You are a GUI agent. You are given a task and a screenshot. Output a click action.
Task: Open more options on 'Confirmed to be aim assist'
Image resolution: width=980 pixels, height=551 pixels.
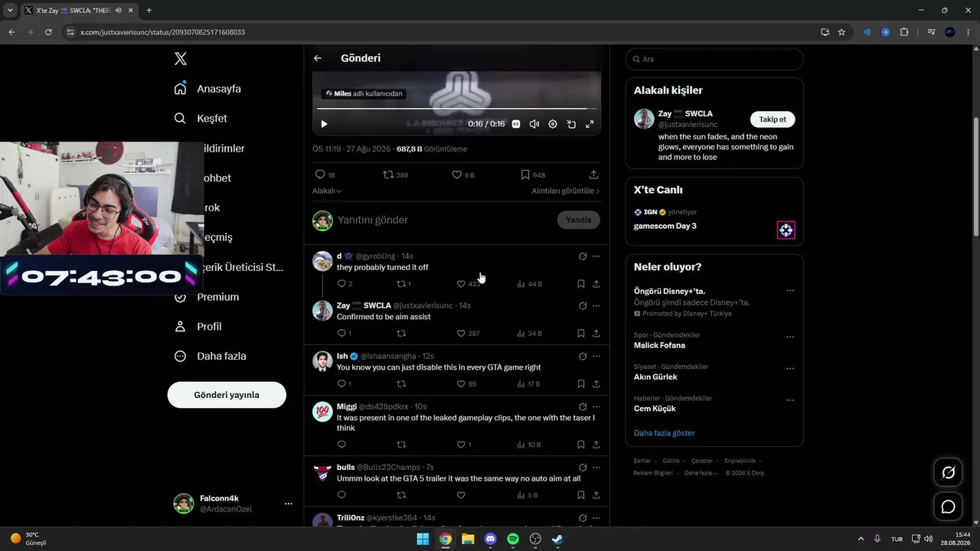click(x=596, y=306)
